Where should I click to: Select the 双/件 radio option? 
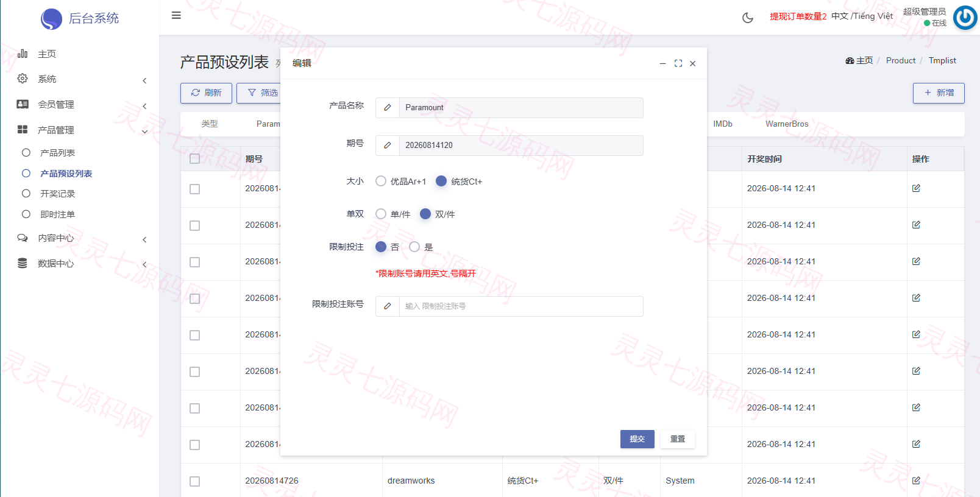(425, 214)
